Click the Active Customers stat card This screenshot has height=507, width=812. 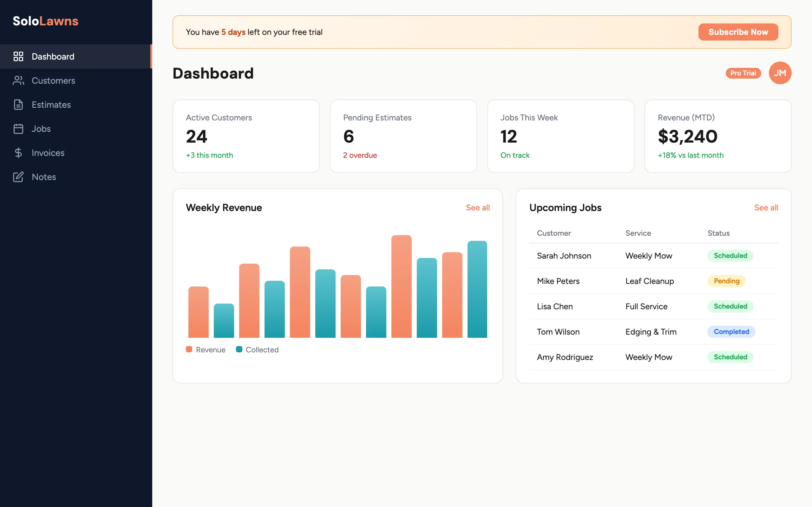tap(246, 137)
